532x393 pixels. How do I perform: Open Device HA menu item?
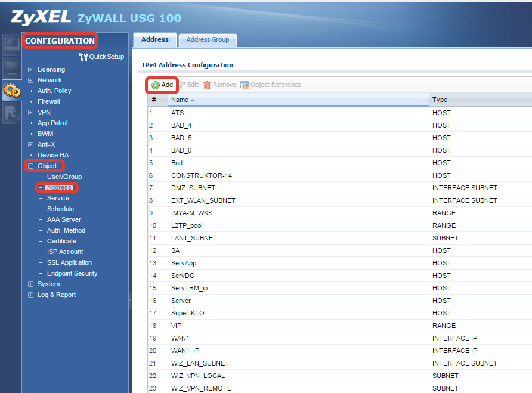coord(53,155)
